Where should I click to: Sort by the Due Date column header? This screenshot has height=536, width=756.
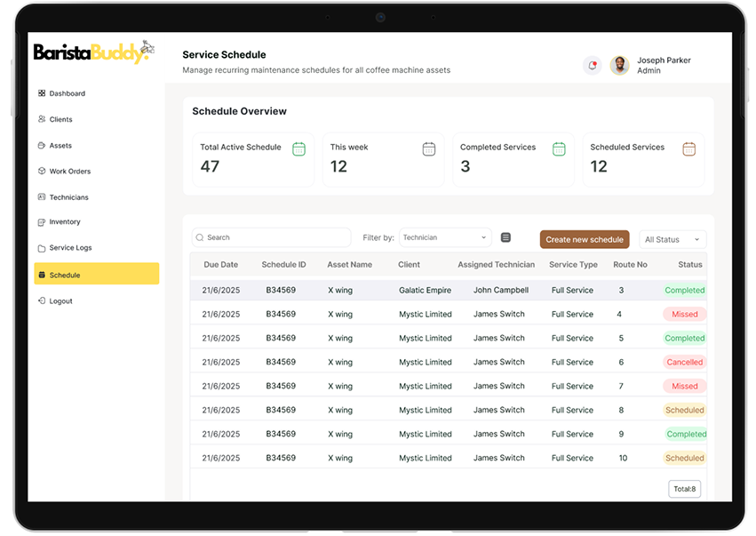221,265
